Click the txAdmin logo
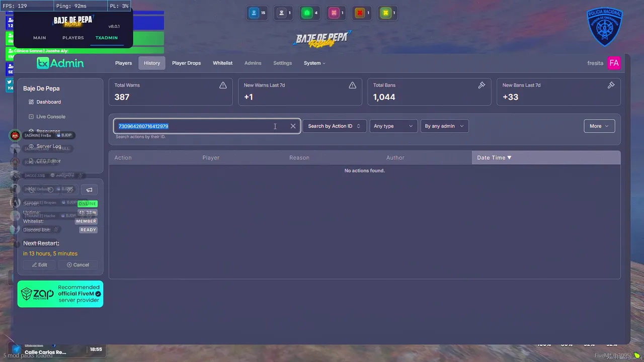This screenshot has width=644, height=362. (x=60, y=63)
